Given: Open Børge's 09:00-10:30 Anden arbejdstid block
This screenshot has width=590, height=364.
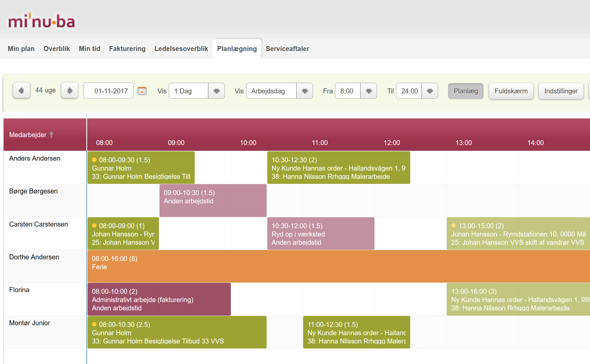Looking at the screenshot, I should [x=213, y=200].
